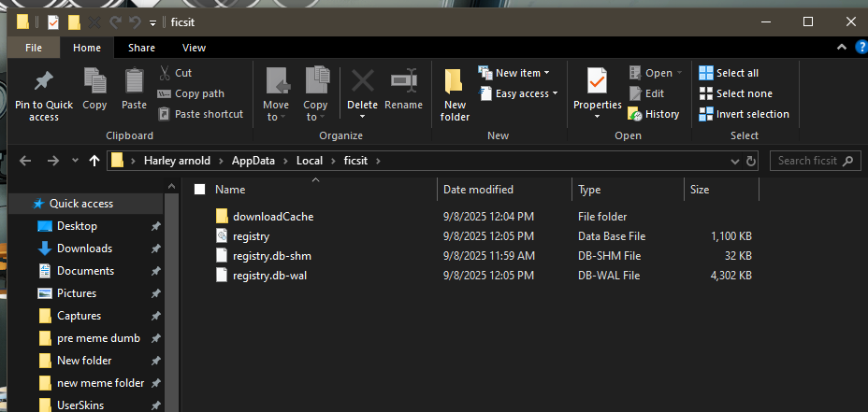Open the File menu tab
Viewport: 868px width, 412px height.
[x=34, y=48]
